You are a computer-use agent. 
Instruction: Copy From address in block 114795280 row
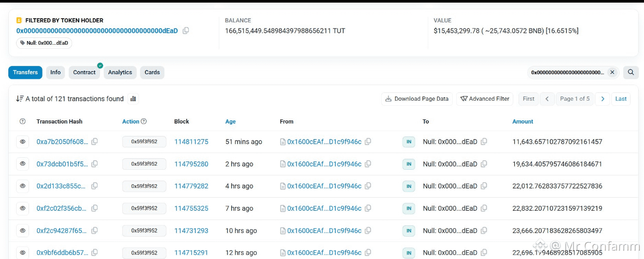tap(368, 164)
